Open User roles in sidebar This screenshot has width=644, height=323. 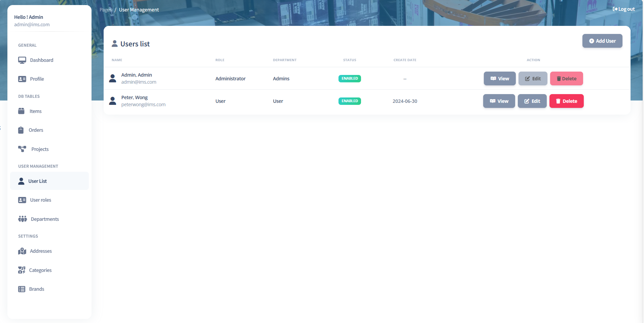[40, 200]
